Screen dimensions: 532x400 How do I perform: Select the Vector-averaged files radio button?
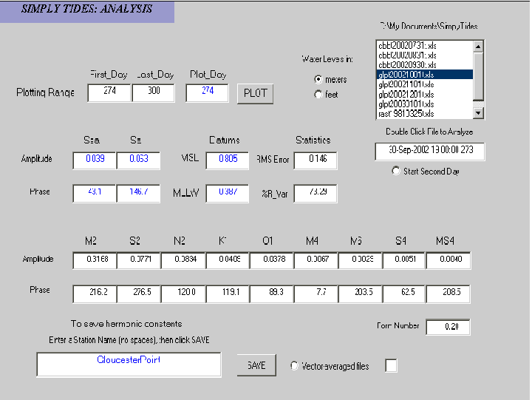coord(295,366)
